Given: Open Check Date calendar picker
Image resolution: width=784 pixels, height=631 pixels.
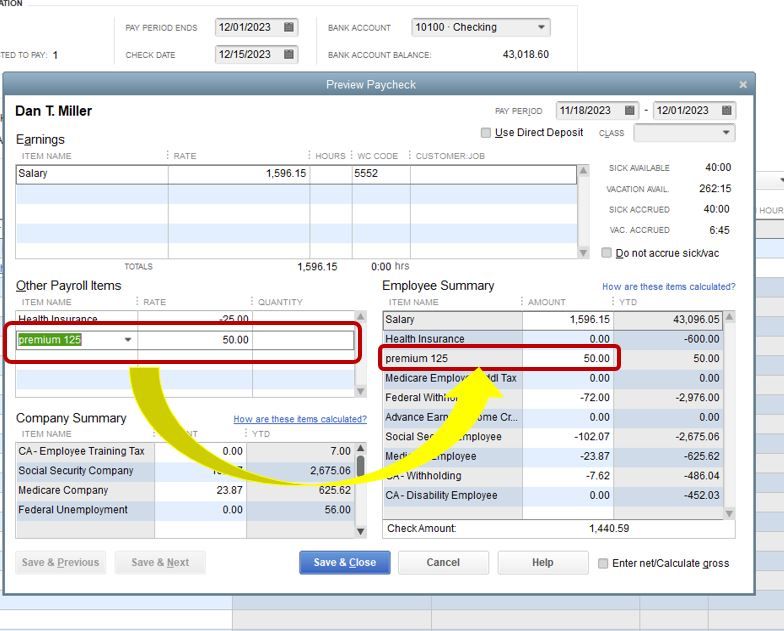Looking at the screenshot, I should [x=288, y=54].
